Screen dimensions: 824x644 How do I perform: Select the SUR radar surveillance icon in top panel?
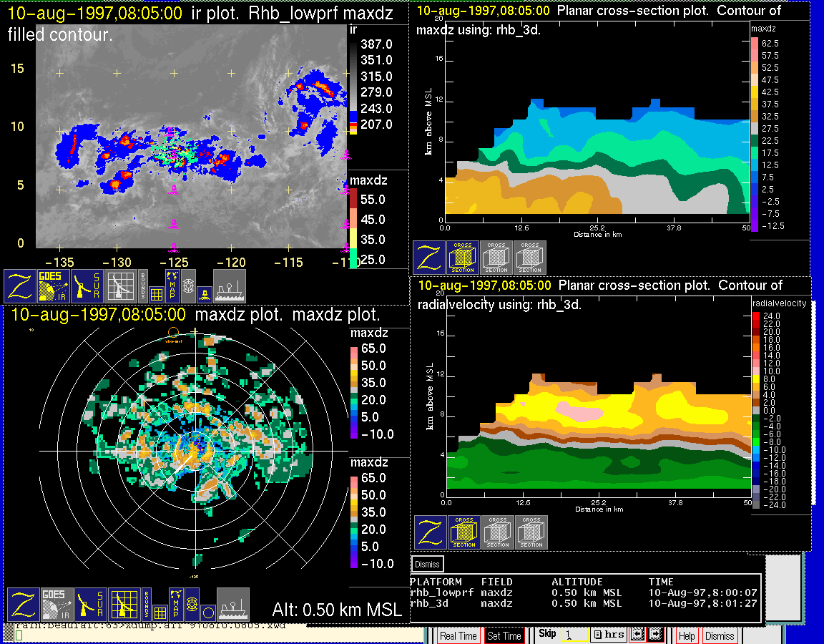pyautogui.click(x=88, y=286)
